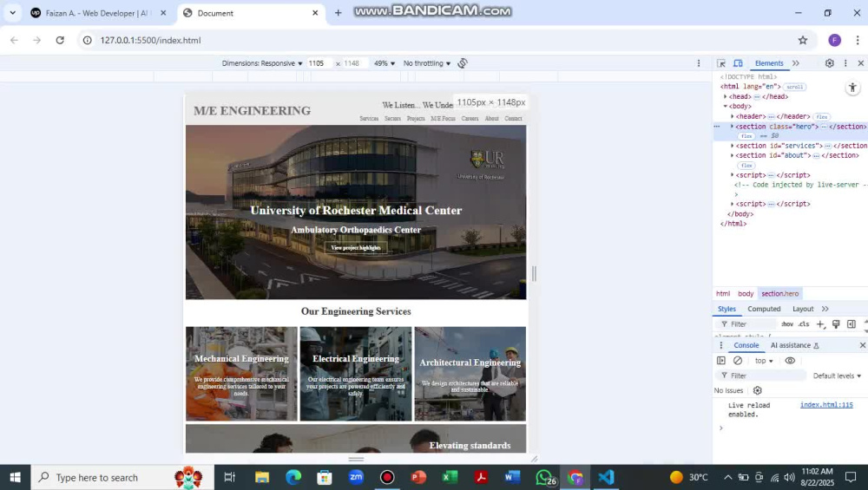Show more style pane tabs with chevrons
This screenshot has width=868, height=490.
[x=825, y=309]
